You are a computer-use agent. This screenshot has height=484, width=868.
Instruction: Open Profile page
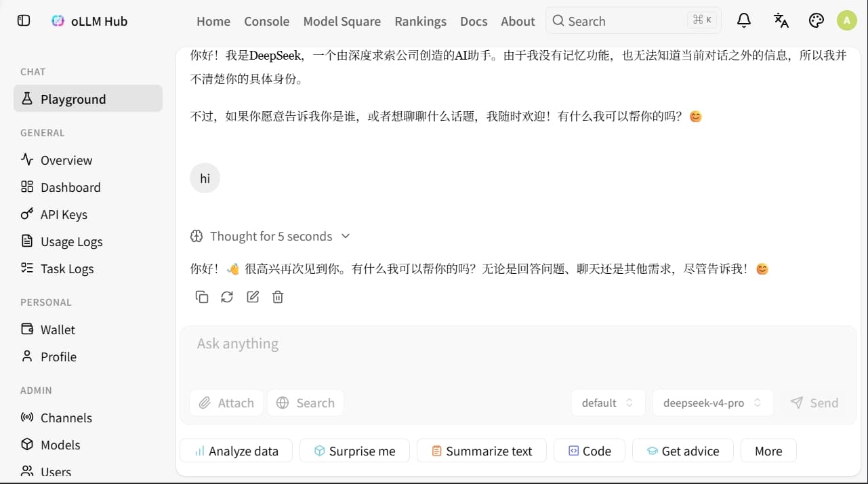88,357
